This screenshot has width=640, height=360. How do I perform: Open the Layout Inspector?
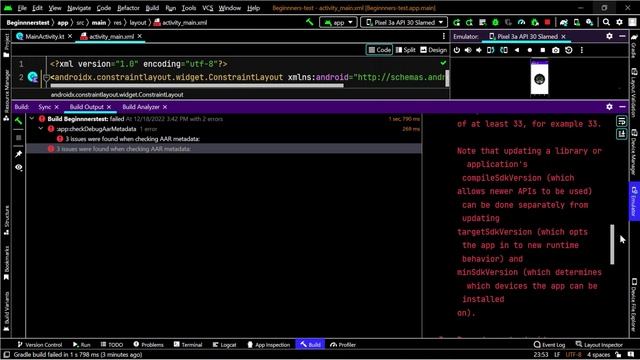599,344
